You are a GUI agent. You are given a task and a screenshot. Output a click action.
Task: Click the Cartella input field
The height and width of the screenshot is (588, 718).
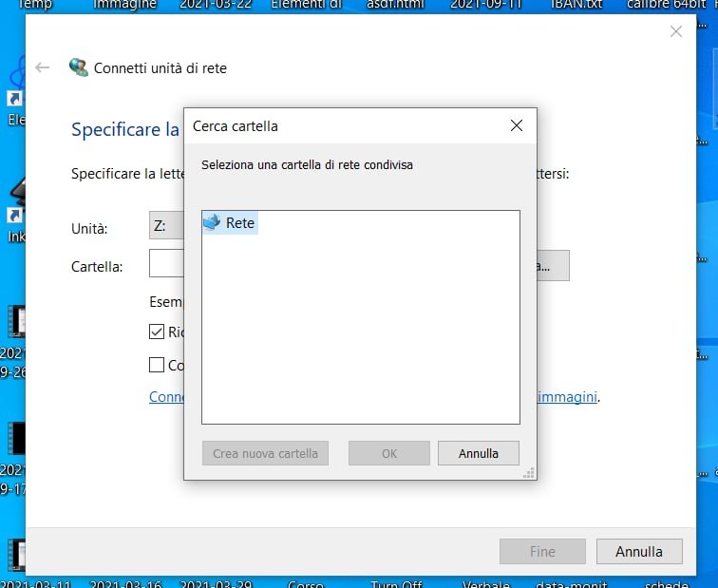[x=167, y=263]
